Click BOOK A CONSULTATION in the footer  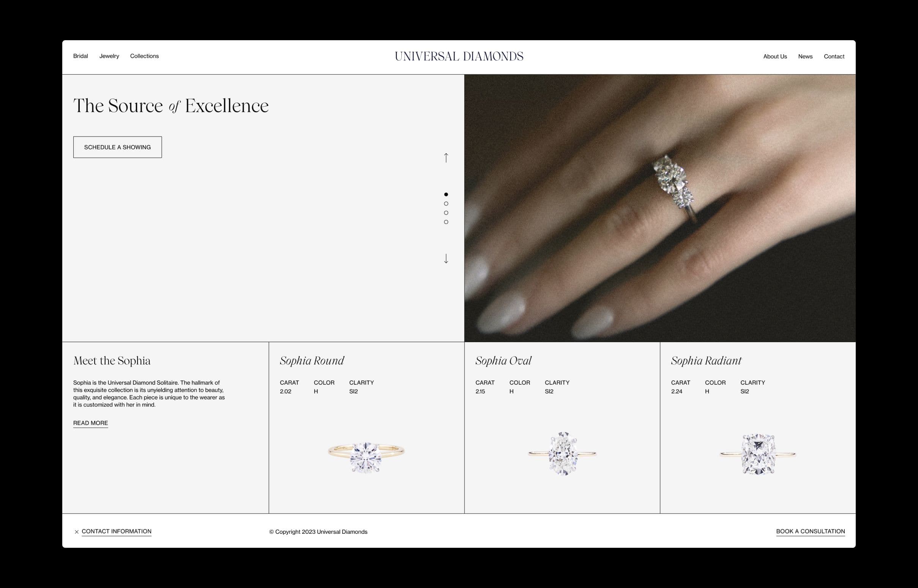tap(810, 531)
